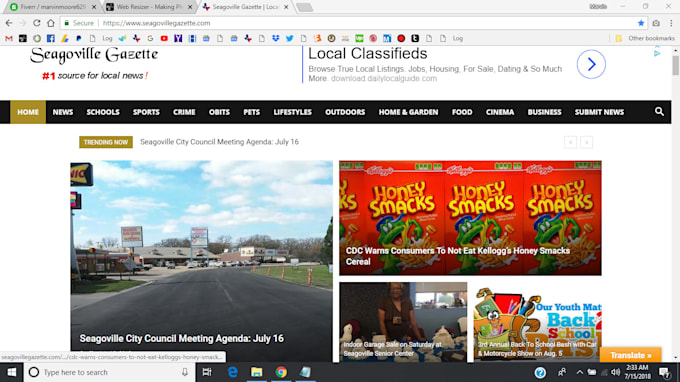
Task: Open the CINEMA section
Action: click(x=500, y=112)
